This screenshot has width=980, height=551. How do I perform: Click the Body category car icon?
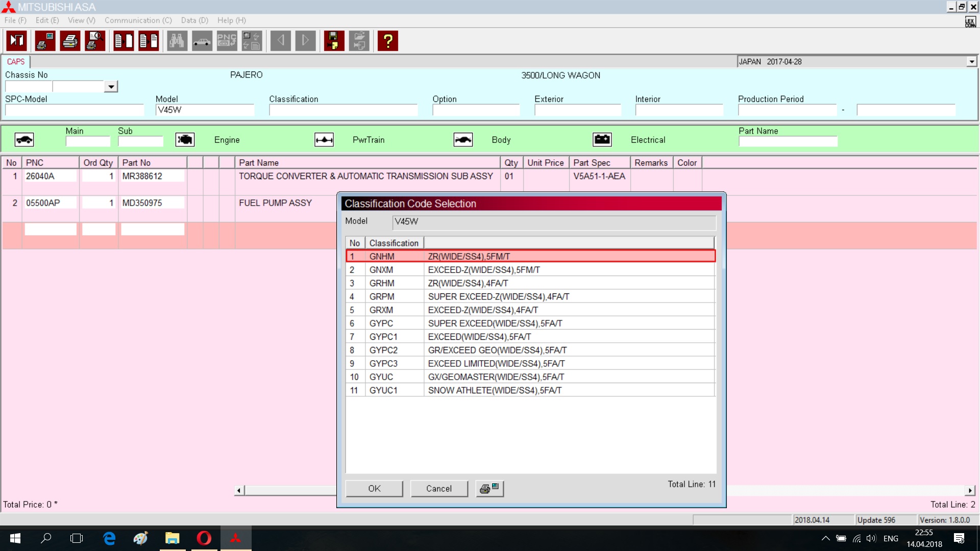pos(463,140)
